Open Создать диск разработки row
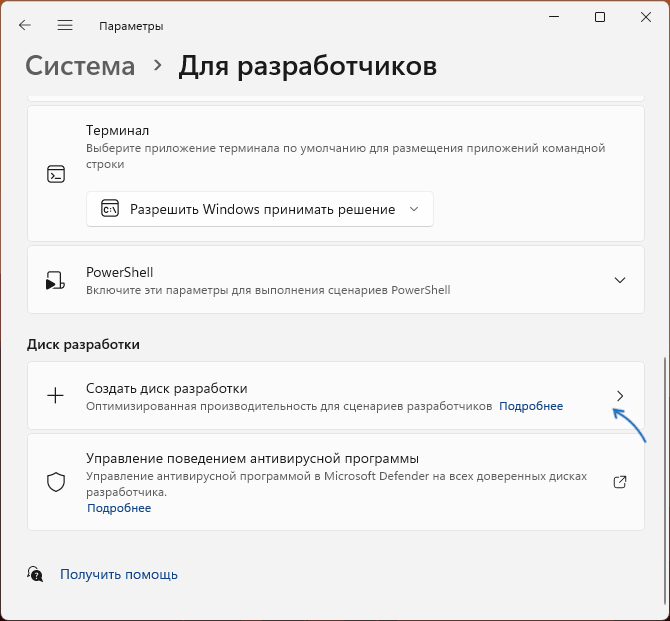Viewport: 670px width, 621px height. point(336,396)
